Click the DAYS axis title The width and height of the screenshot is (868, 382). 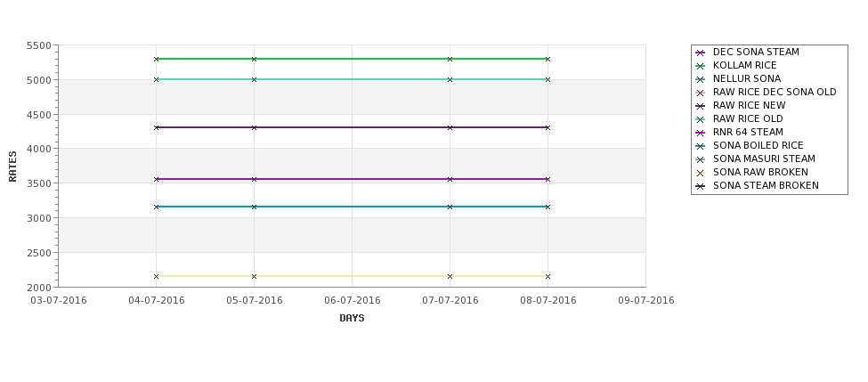pyautogui.click(x=352, y=319)
